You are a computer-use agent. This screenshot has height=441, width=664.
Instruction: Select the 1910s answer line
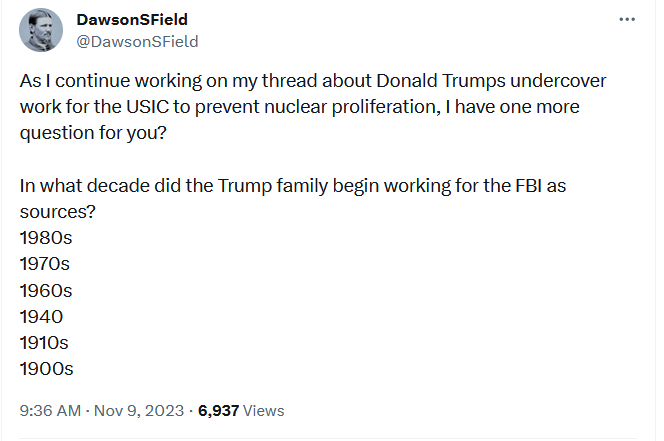(x=44, y=343)
